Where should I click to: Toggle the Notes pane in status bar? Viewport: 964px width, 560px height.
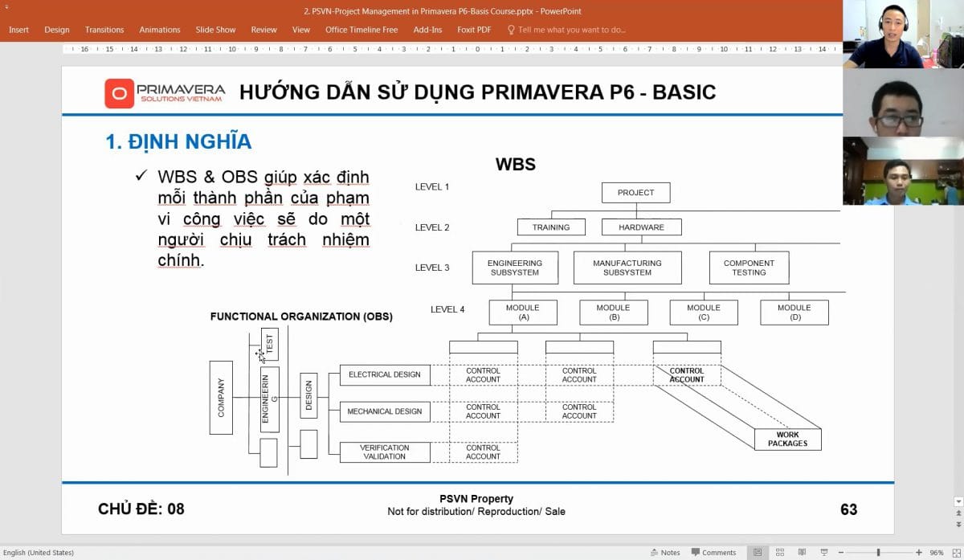click(x=664, y=553)
